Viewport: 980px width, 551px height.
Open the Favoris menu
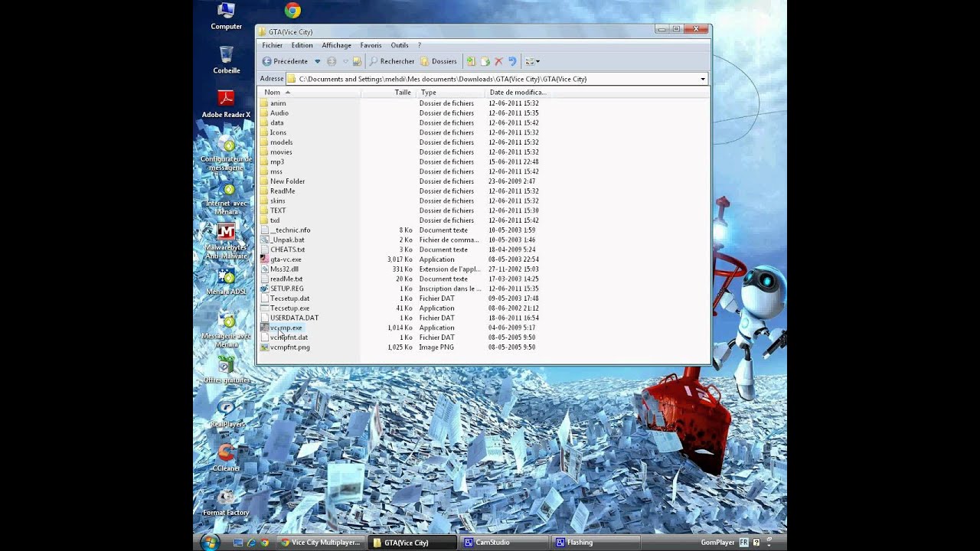[371, 45]
